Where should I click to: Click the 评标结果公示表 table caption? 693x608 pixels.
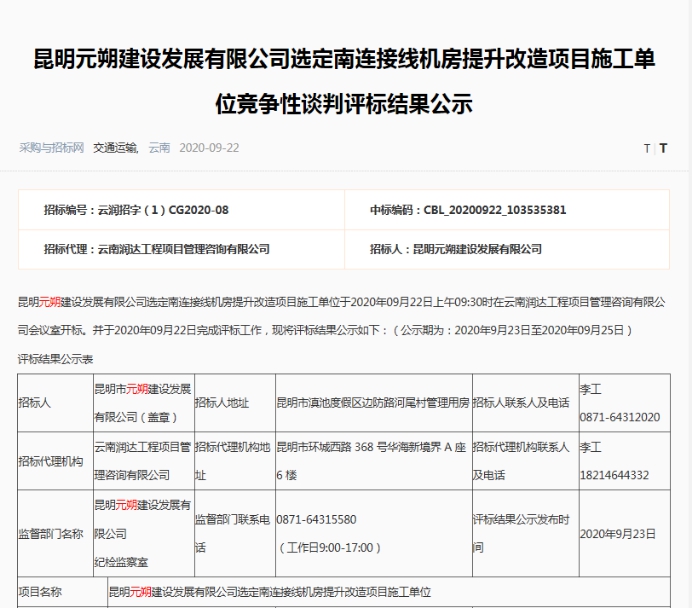[x=55, y=359]
